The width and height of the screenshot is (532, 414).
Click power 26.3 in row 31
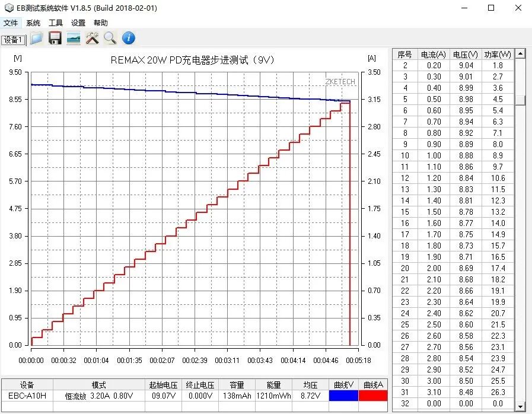tap(498, 392)
